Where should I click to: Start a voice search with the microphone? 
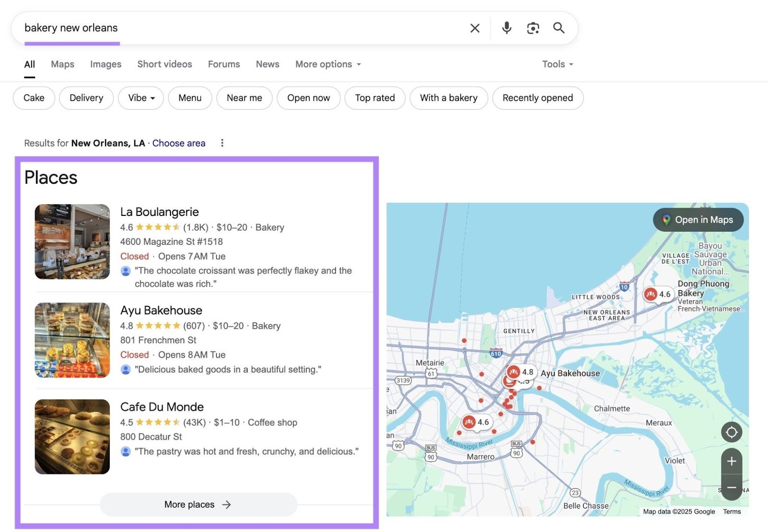506,28
